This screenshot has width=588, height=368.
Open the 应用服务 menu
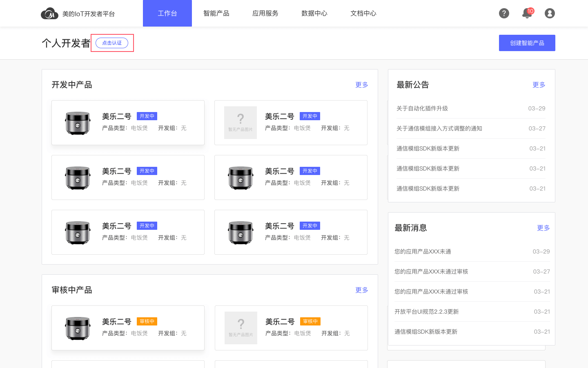pos(265,13)
